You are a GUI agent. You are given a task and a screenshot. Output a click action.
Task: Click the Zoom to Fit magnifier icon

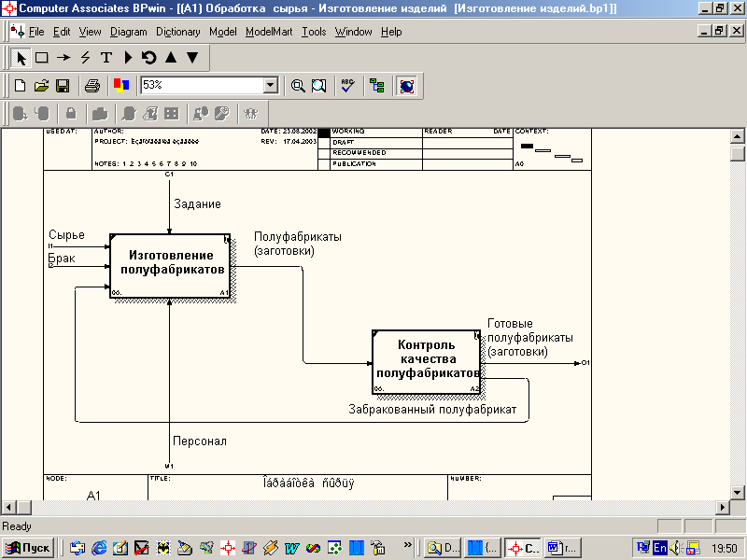(318, 86)
